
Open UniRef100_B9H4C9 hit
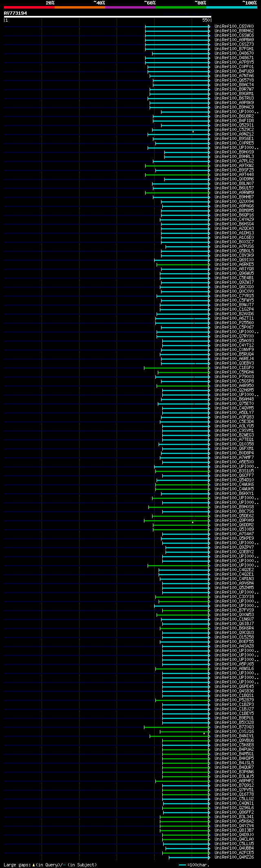pos(234,107)
